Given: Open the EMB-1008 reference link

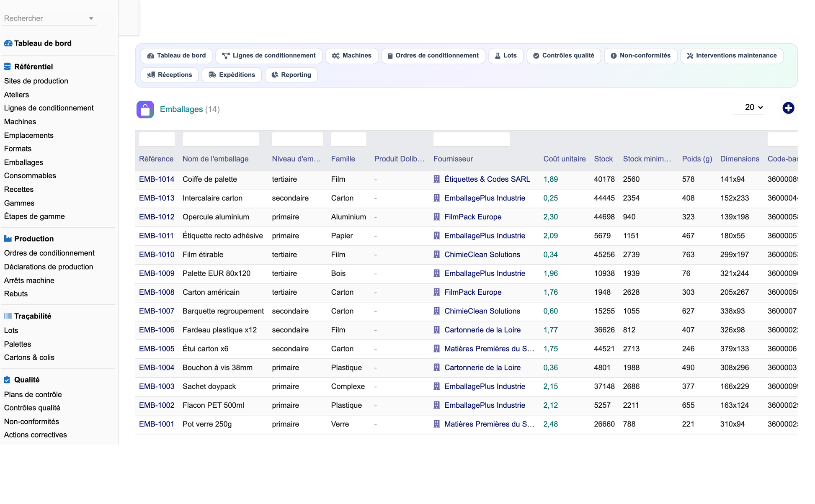Looking at the screenshot, I should coord(157,292).
